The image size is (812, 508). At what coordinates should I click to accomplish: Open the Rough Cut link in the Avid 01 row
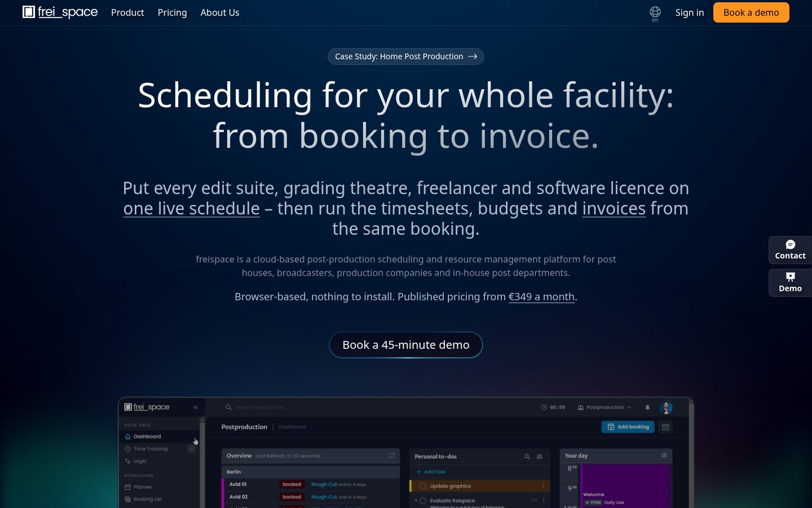[324, 484]
